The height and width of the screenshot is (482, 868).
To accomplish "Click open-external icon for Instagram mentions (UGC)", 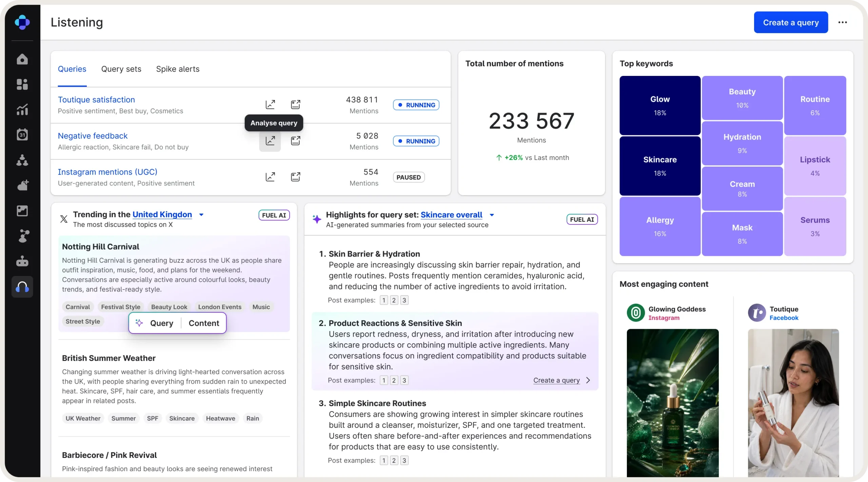I will pyautogui.click(x=296, y=177).
